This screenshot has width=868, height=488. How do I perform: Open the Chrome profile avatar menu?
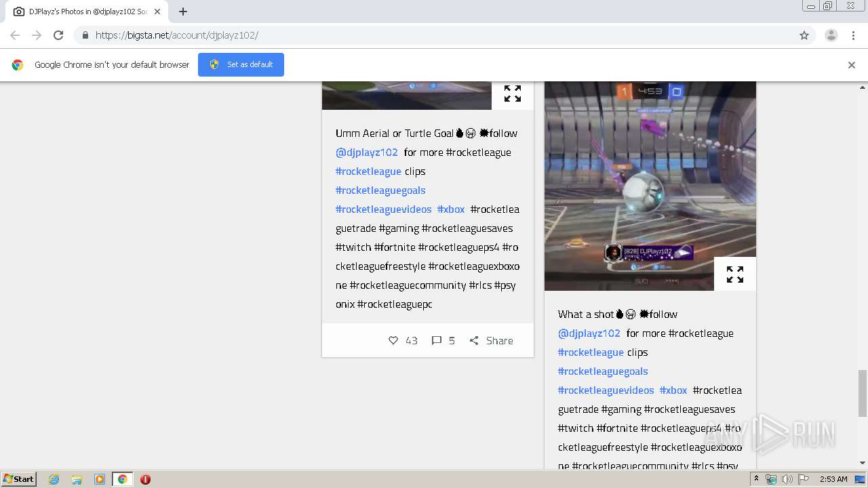click(x=831, y=35)
